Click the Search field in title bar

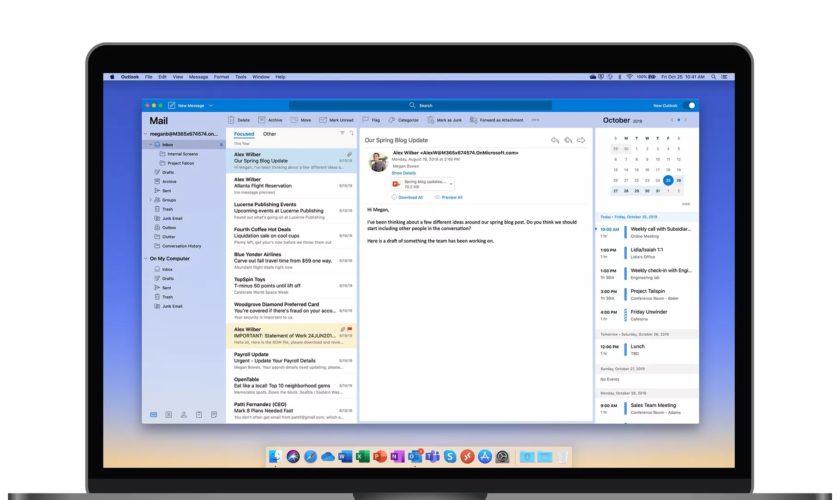pyautogui.click(x=420, y=106)
